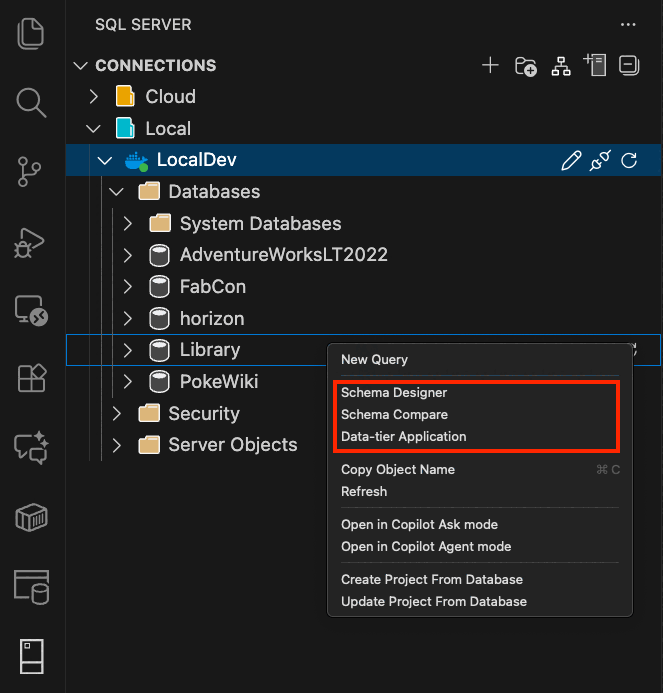Select the PokeWiki database item
663x693 pixels.
click(x=218, y=382)
